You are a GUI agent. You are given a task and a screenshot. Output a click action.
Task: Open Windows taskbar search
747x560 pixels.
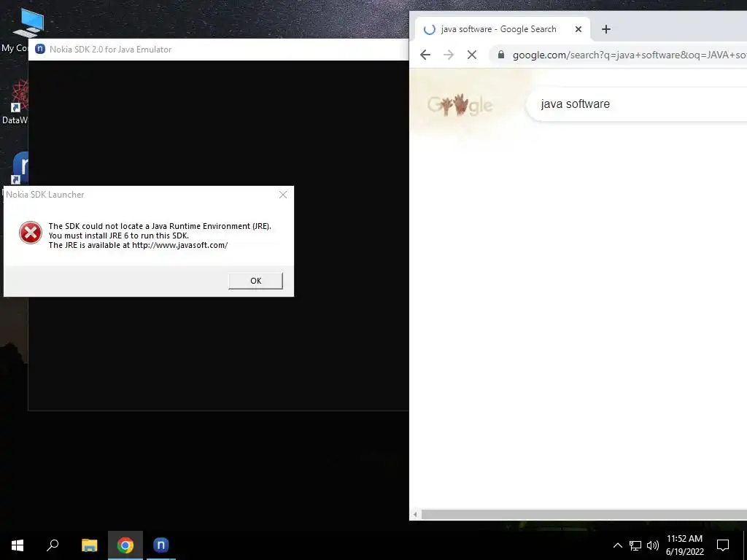53,545
